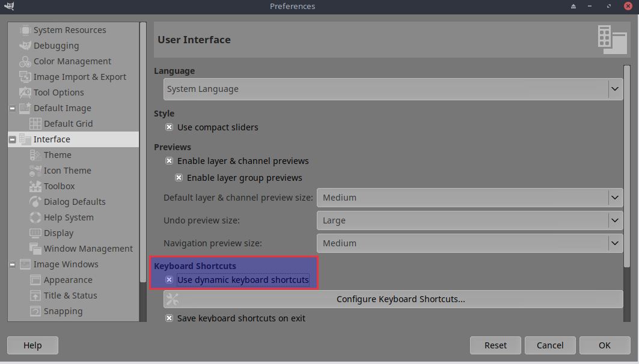
Task: Click the Default Grid icon
Action: (x=35, y=124)
